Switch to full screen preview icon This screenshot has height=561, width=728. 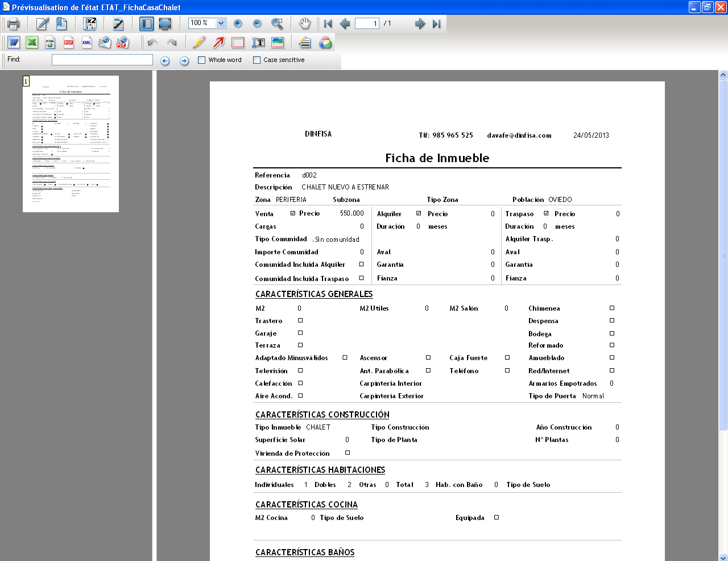point(165,24)
